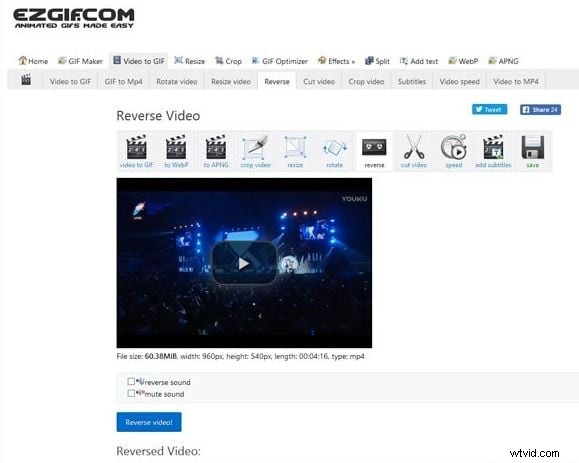
Task: Switch to the Resize video tab
Action: coord(231,82)
